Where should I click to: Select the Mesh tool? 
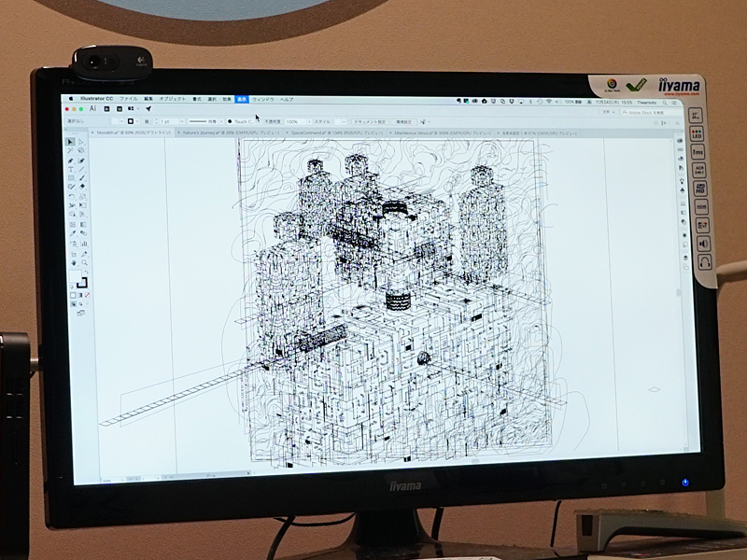click(73, 224)
